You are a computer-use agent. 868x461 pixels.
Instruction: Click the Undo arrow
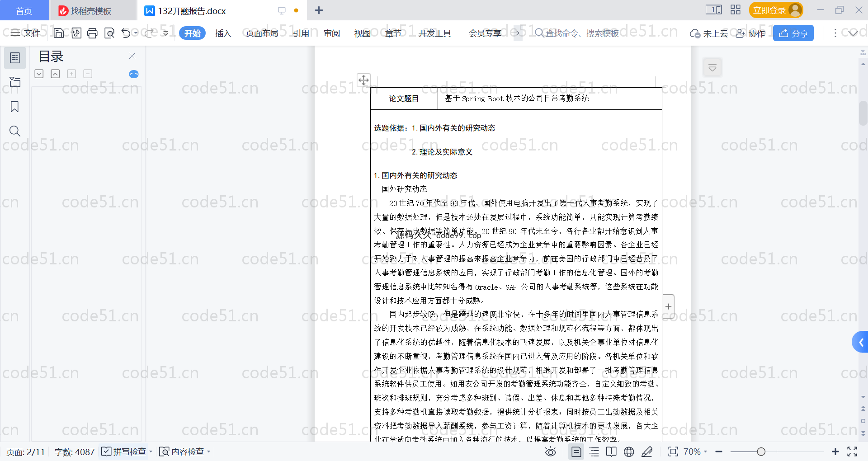pos(126,33)
